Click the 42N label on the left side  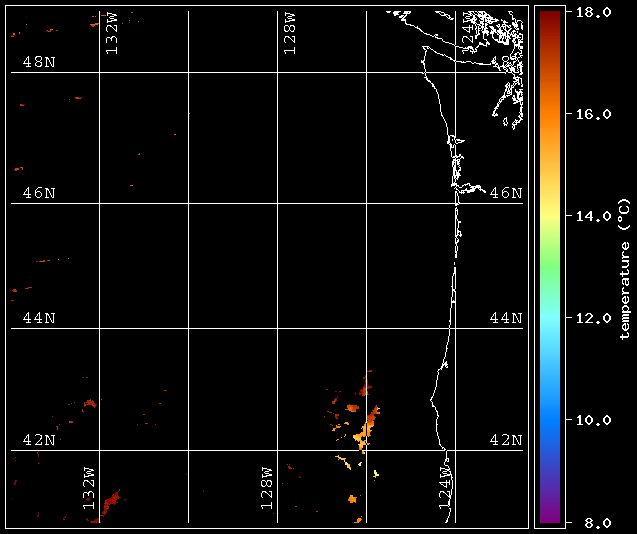coord(39,440)
